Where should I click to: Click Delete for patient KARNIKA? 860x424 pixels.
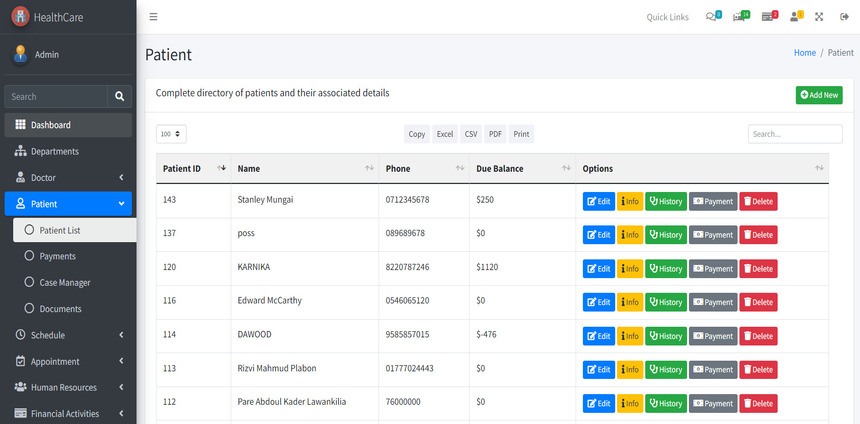(757, 268)
